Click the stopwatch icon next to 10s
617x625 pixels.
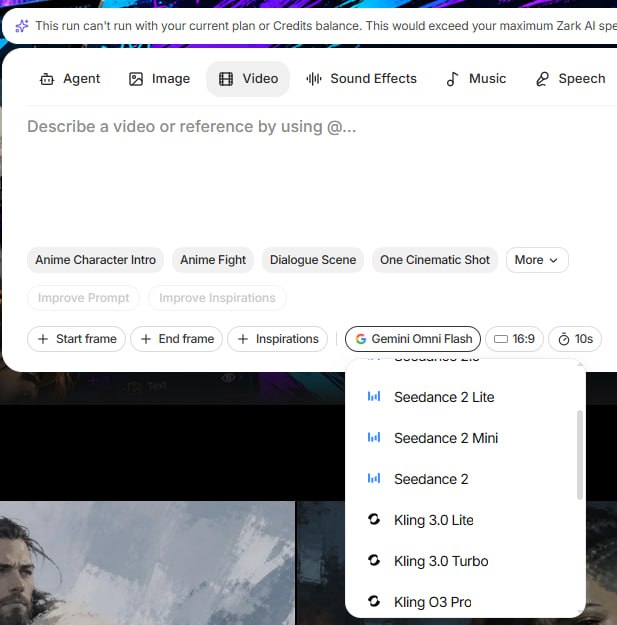click(x=564, y=339)
